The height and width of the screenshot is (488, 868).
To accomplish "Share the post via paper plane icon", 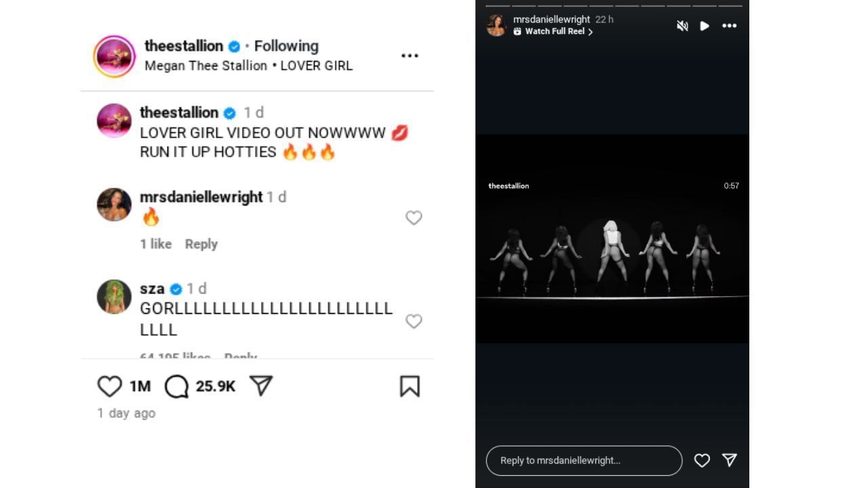I will coord(261,386).
